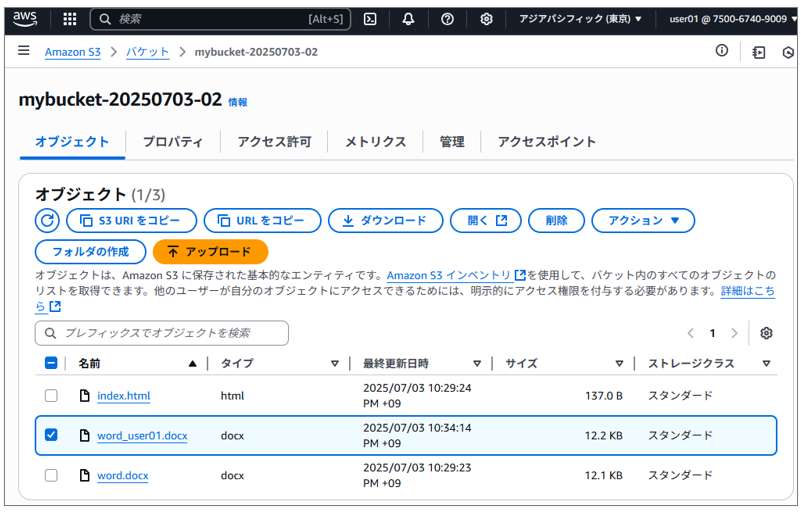The image size is (801, 512).
Task: Open the help question mark icon
Action: 447,19
